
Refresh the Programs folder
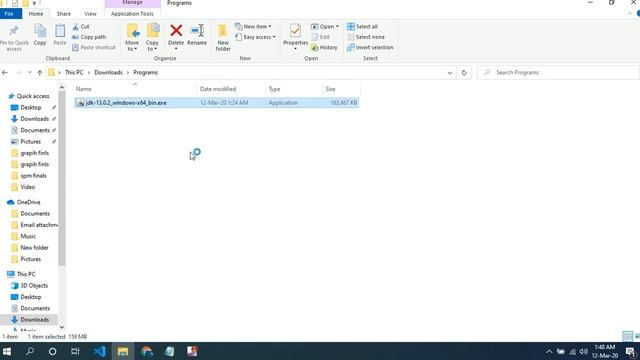coord(464,73)
